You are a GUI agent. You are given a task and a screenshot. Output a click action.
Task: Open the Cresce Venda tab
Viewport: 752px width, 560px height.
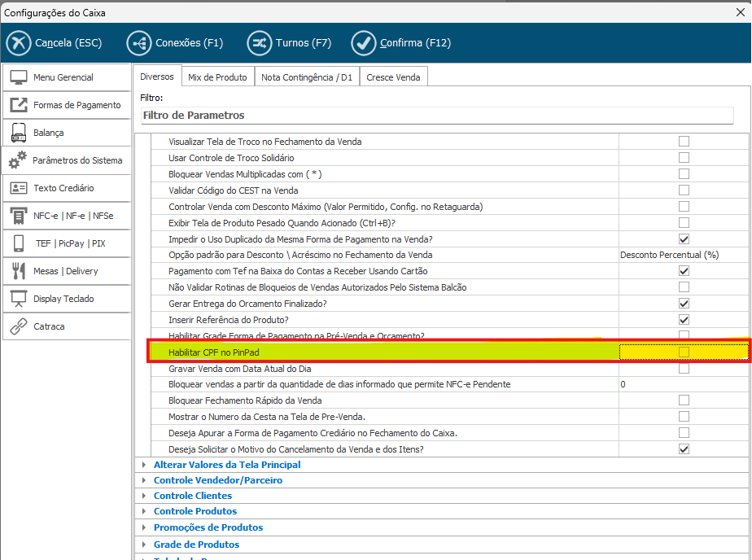(393, 77)
